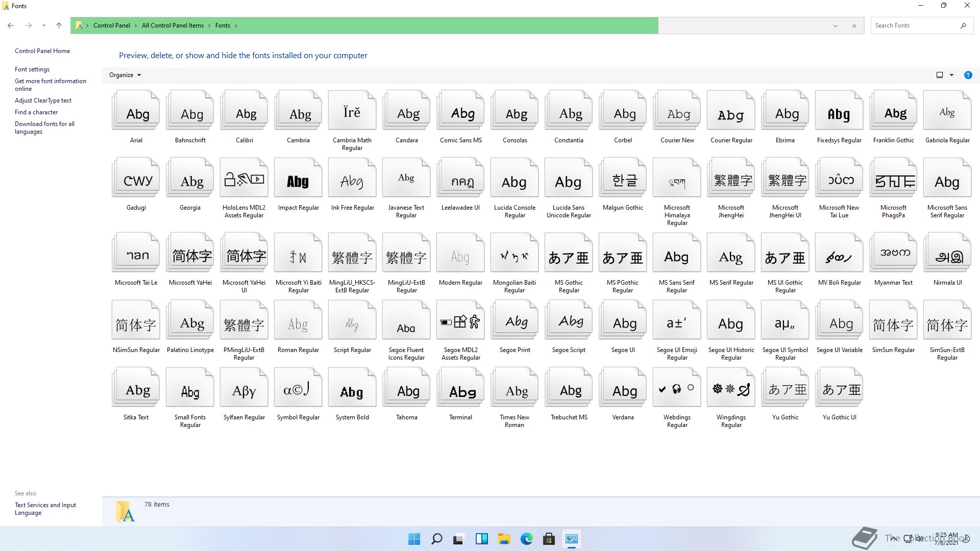980x551 pixels.
Task: Stop loading with the address bar X
Action: pyautogui.click(x=854, y=26)
